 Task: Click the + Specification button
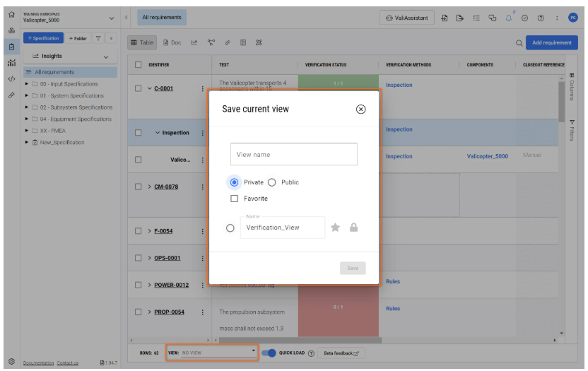click(43, 38)
